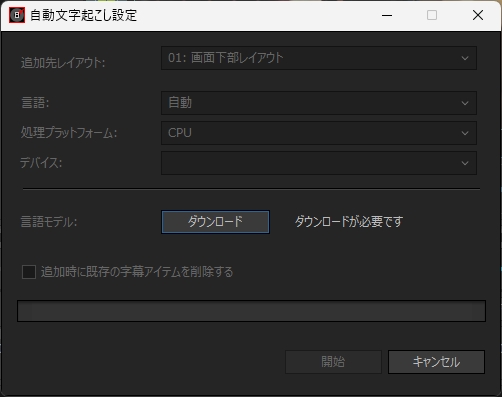Click the キャンセル button

pyautogui.click(x=436, y=362)
